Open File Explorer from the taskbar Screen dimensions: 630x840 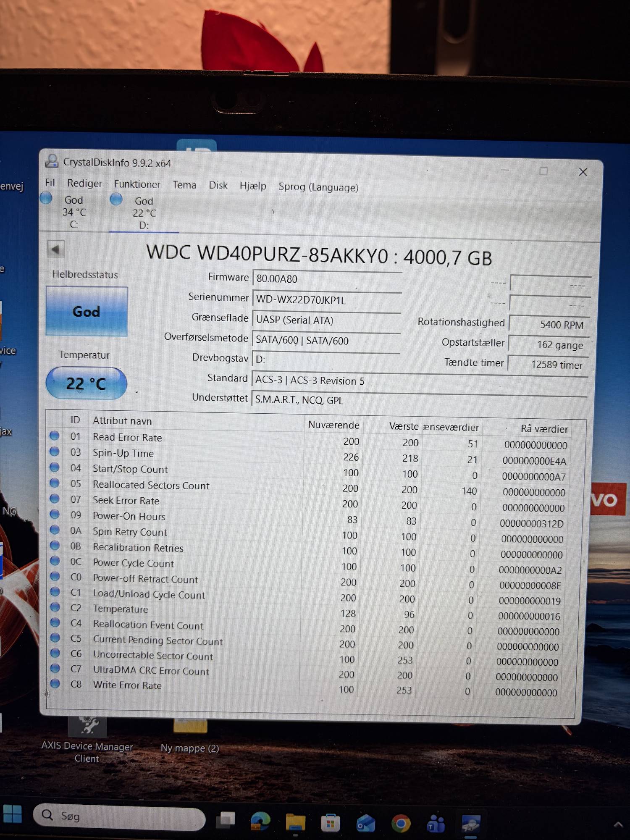click(295, 822)
